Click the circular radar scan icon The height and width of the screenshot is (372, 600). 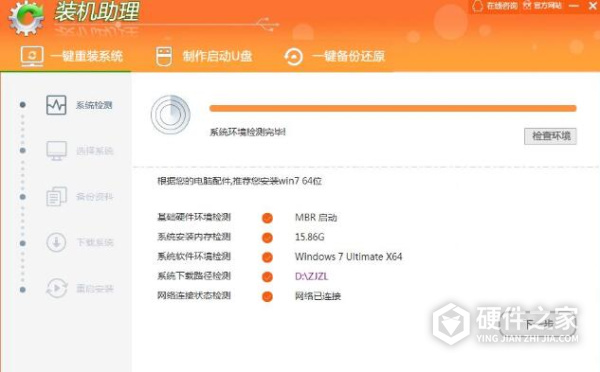point(170,115)
